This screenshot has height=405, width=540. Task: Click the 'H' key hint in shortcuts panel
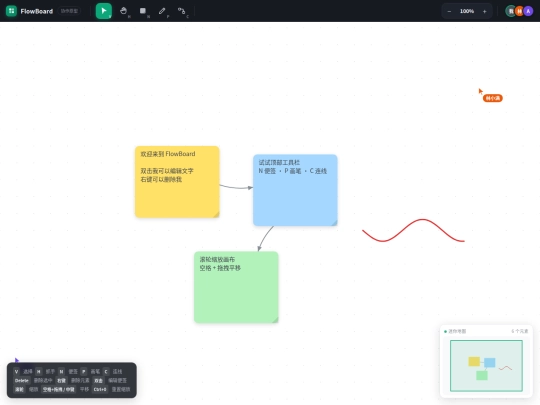pos(39,372)
